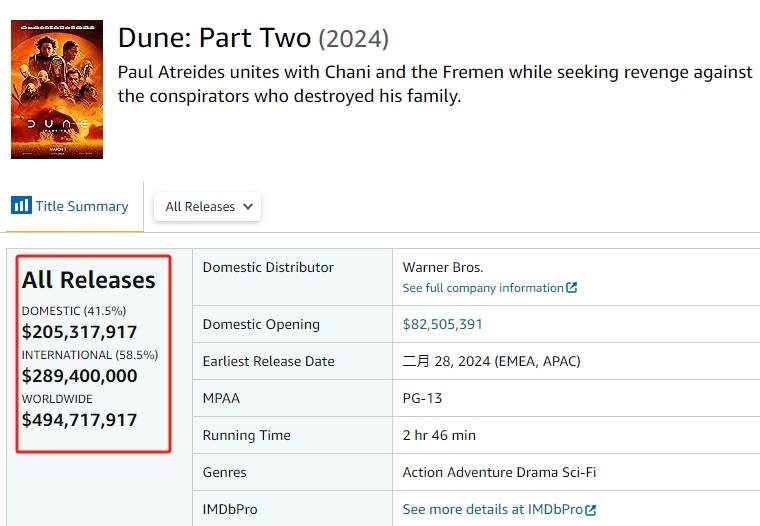Click the All Releases summary heading
This screenshot has width=760, height=526.
(89, 280)
